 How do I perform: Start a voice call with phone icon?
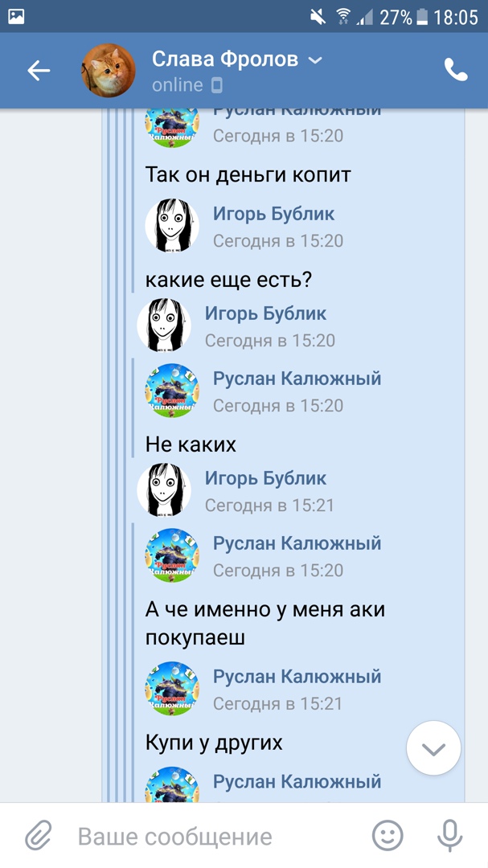point(456,70)
